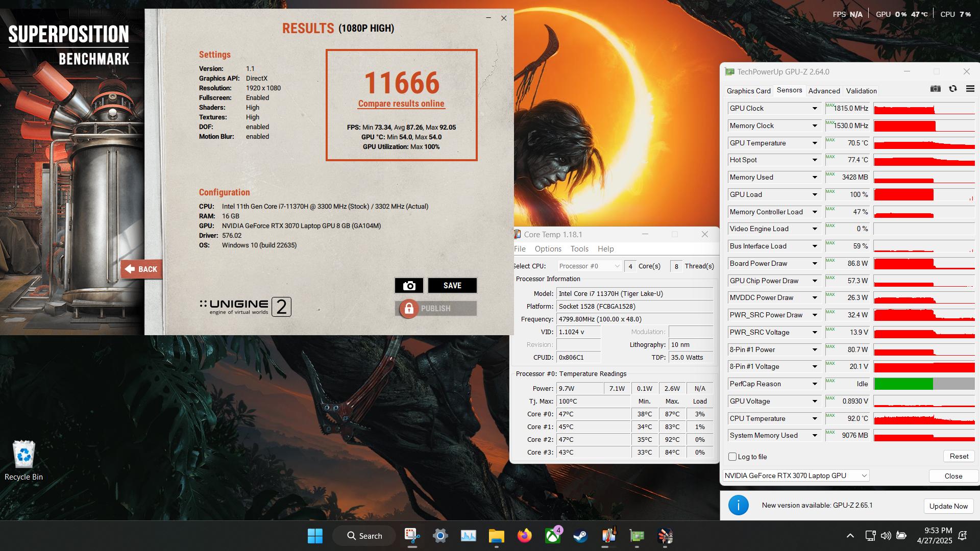Click the camera screenshot icon in Superposition results

pos(409,286)
